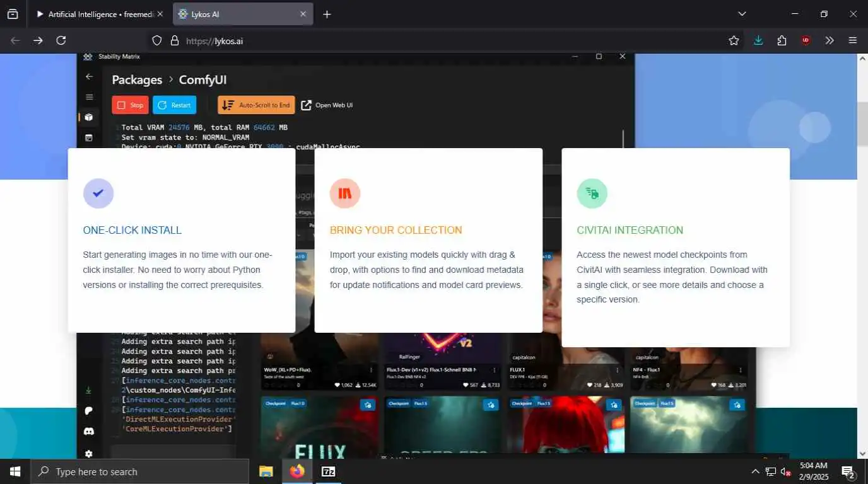The image size is (868, 484).
Task: Click the Patreon icon in Stability Matrix sidebar
Action: [x=89, y=411]
